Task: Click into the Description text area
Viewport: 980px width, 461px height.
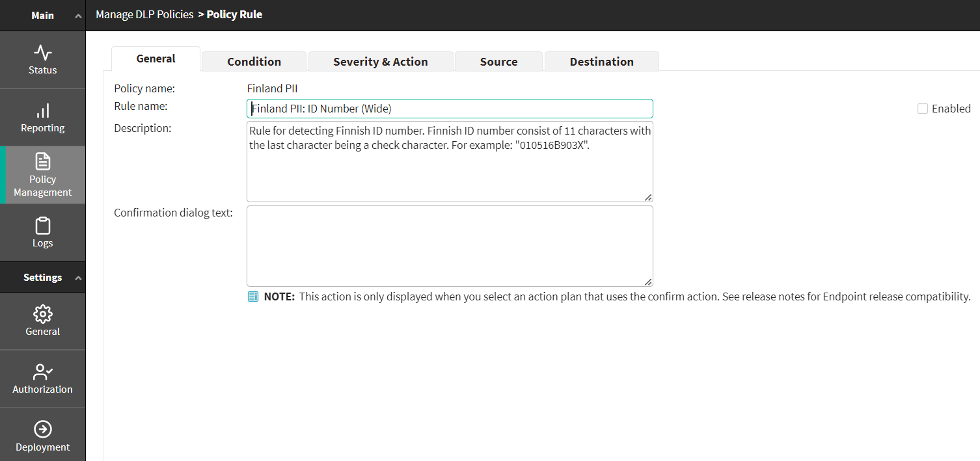Action: (x=449, y=169)
